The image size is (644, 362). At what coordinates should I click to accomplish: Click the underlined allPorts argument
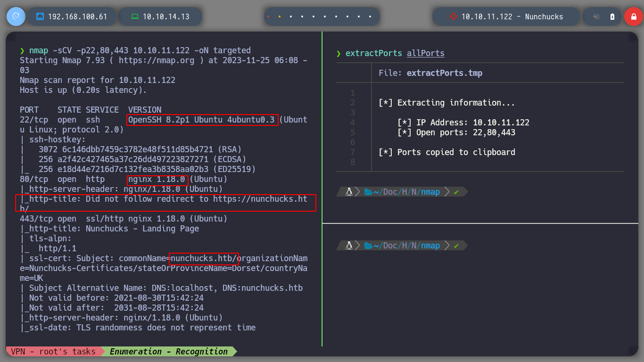(425, 53)
